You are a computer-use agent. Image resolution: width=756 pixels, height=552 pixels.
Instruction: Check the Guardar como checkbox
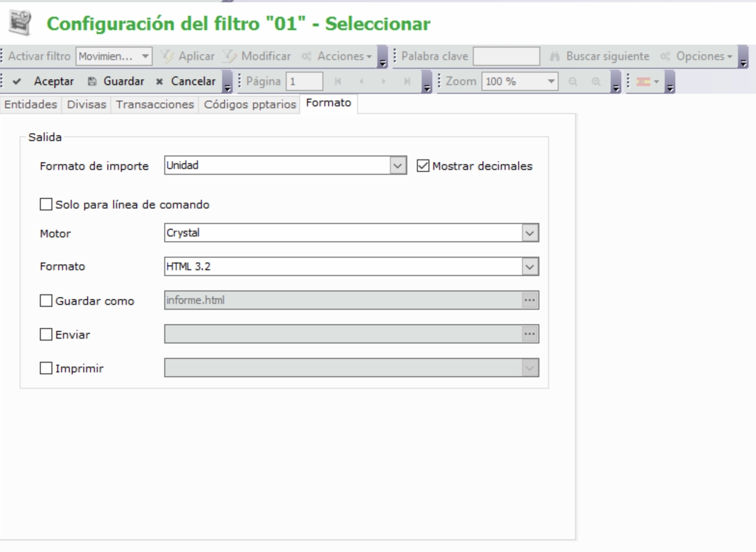pyautogui.click(x=46, y=301)
